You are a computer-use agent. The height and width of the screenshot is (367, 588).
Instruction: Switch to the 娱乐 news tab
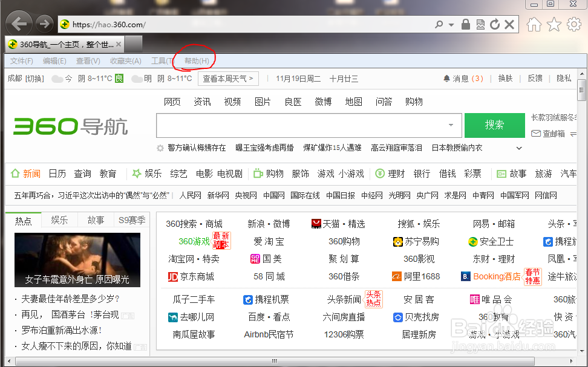(x=59, y=221)
